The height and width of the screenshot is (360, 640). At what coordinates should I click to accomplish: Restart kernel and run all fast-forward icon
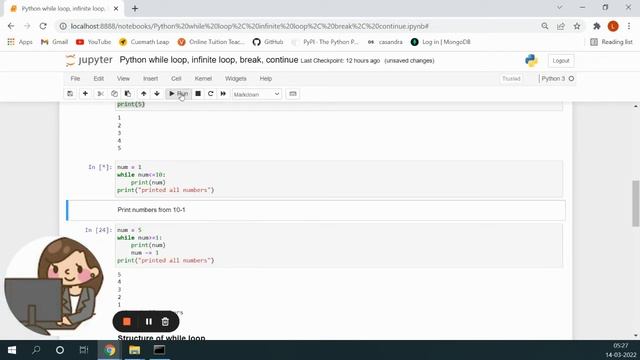[223, 94]
